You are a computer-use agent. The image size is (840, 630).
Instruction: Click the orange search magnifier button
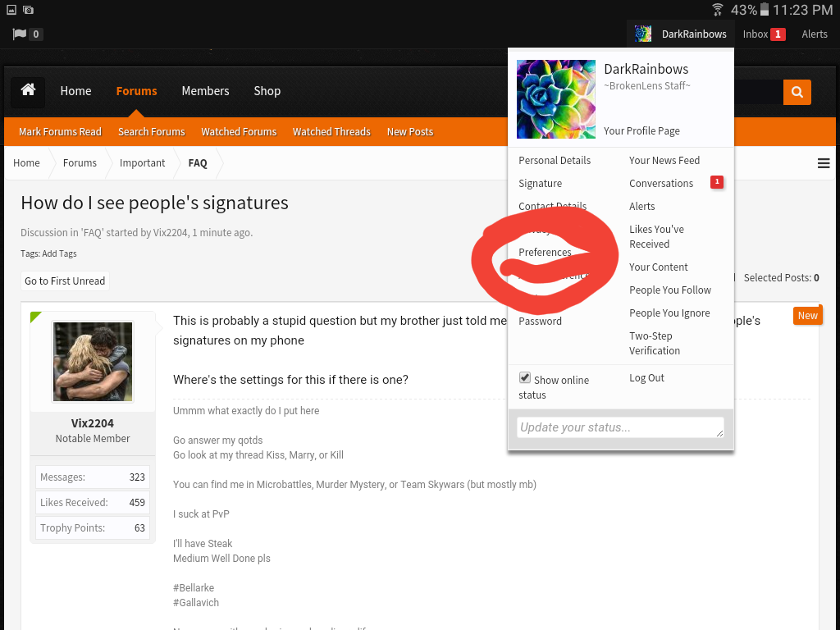tap(797, 92)
